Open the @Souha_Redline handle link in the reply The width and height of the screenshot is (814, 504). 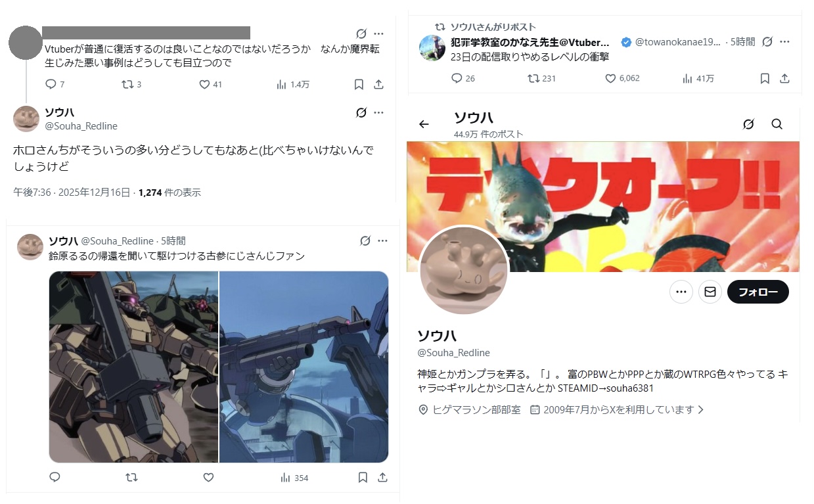81,126
